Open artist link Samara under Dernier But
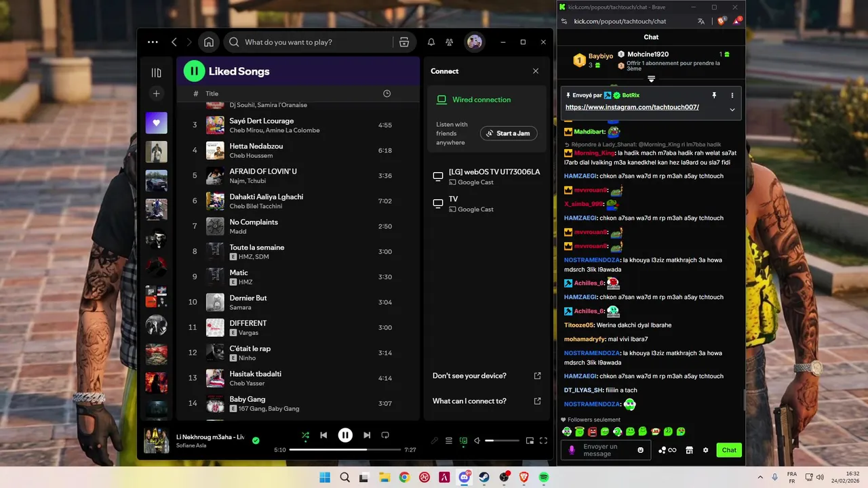The image size is (868, 488). point(240,308)
